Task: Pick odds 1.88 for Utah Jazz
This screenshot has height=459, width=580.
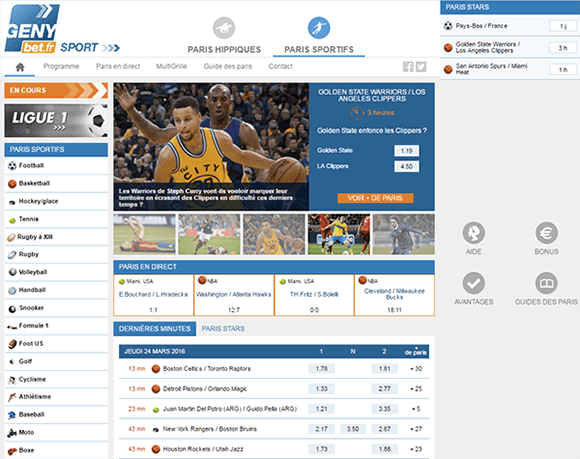Action: pyautogui.click(x=384, y=449)
